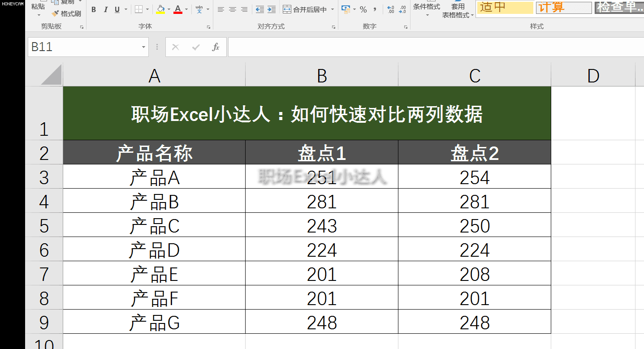Select cell with value 208

click(475, 274)
